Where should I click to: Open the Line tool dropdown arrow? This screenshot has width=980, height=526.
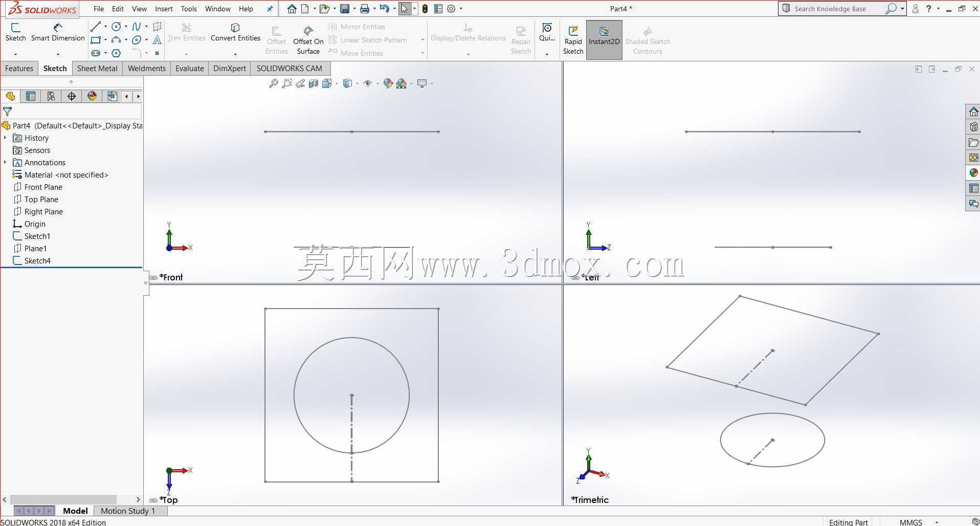[105, 27]
